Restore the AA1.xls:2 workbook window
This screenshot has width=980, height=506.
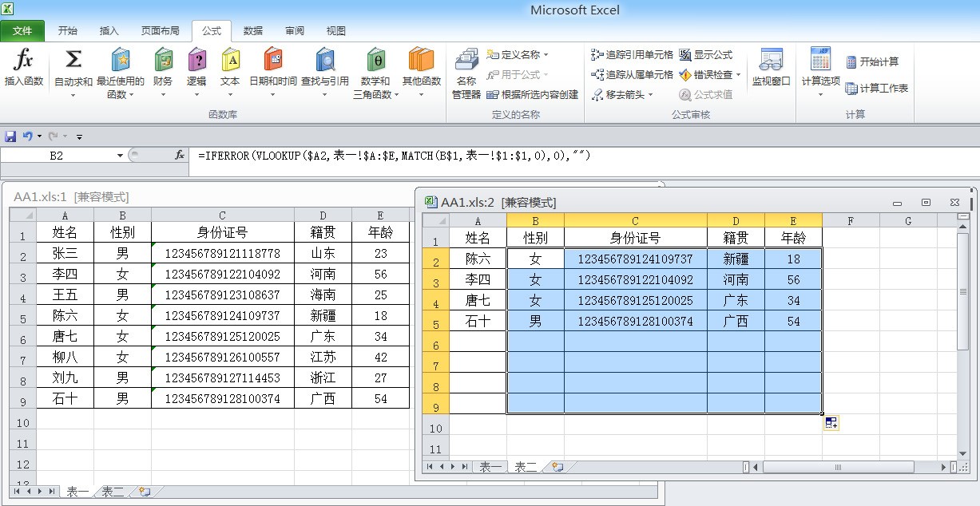tap(926, 203)
